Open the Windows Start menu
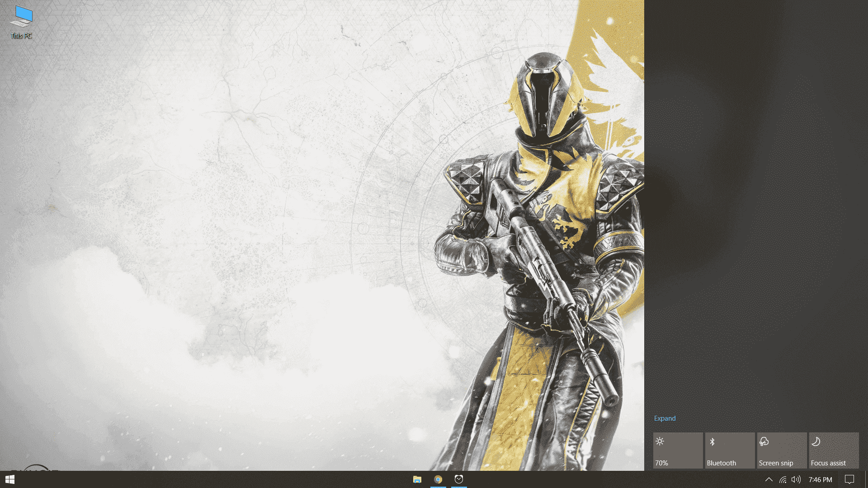Screen dimensions: 868x488 (x=10, y=479)
